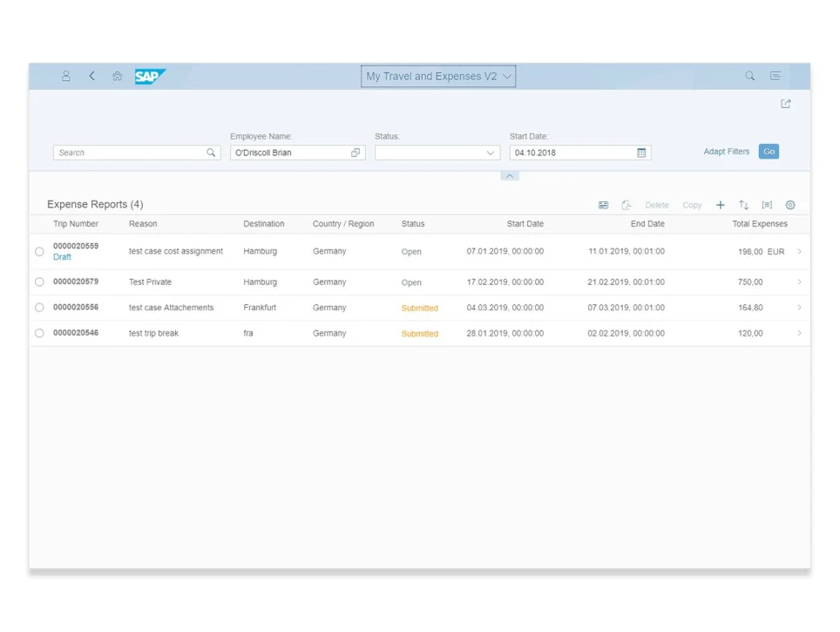840x632 pixels.
Task: Click Submitted status of trip 0000020556
Action: pyautogui.click(x=419, y=309)
